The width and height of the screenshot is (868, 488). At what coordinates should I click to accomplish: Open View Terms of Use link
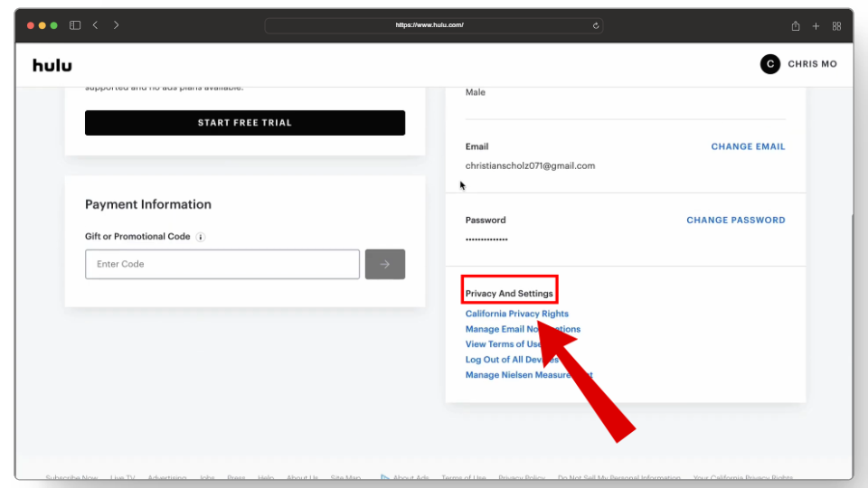504,344
